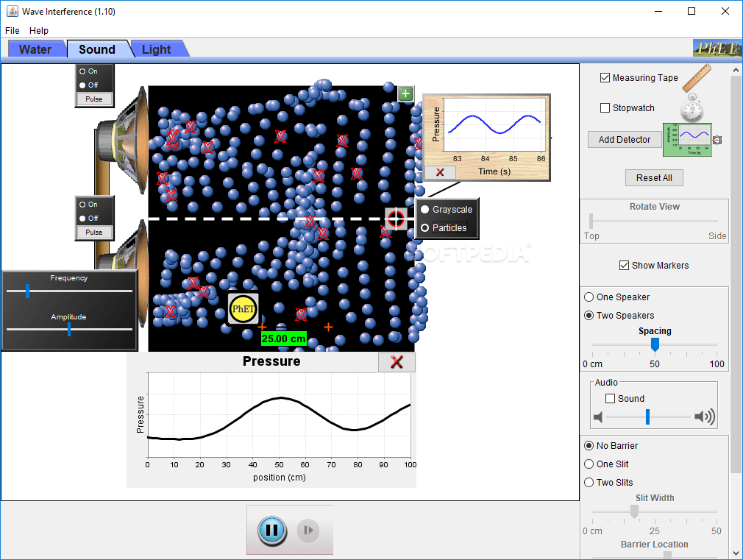Click the top speaker Pulse button
This screenshot has height=560, width=743.
(94, 99)
